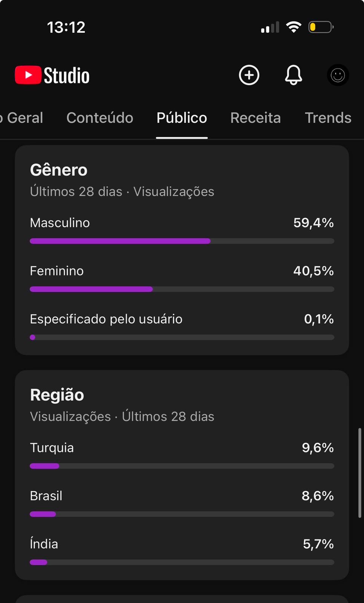
Task: Open the create plus icon
Action: point(249,75)
